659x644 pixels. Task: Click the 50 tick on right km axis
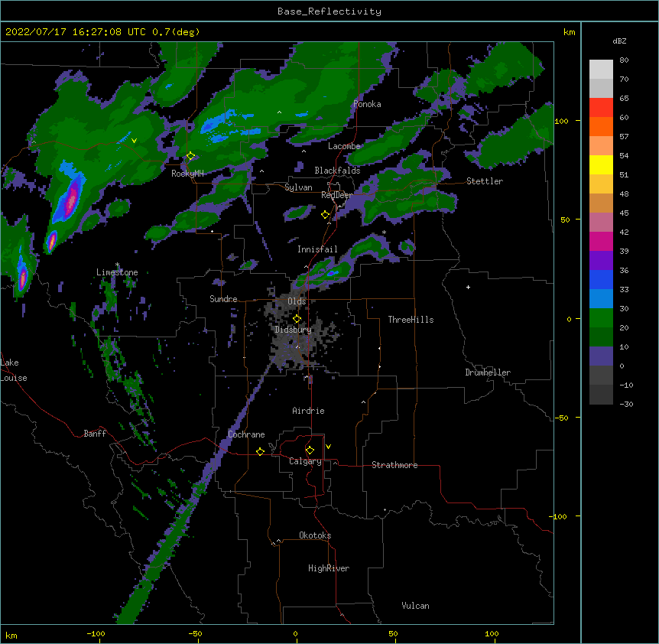click(565, 220)
